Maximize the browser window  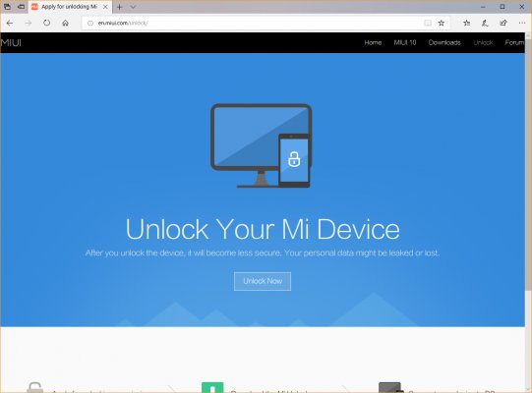point(502,7)
